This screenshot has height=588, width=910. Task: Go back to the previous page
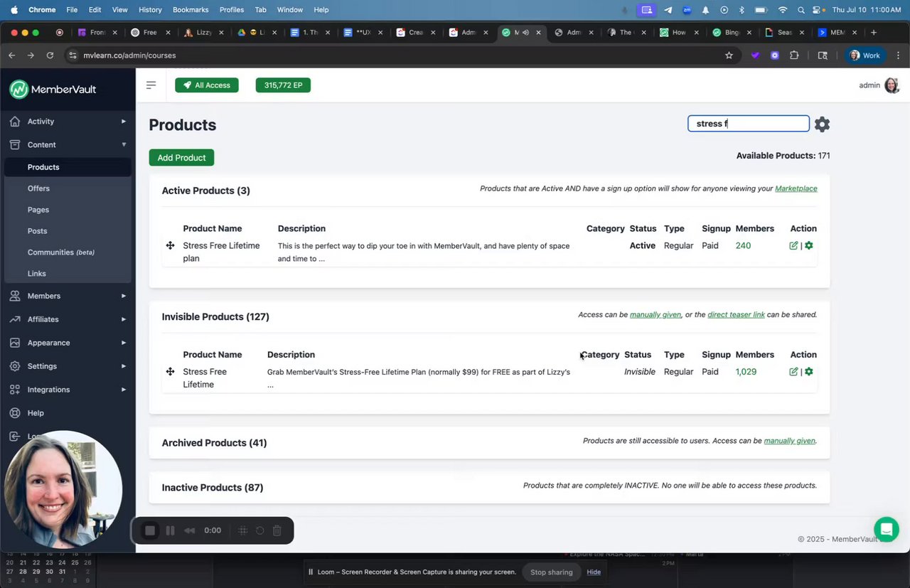click(11, 55)
